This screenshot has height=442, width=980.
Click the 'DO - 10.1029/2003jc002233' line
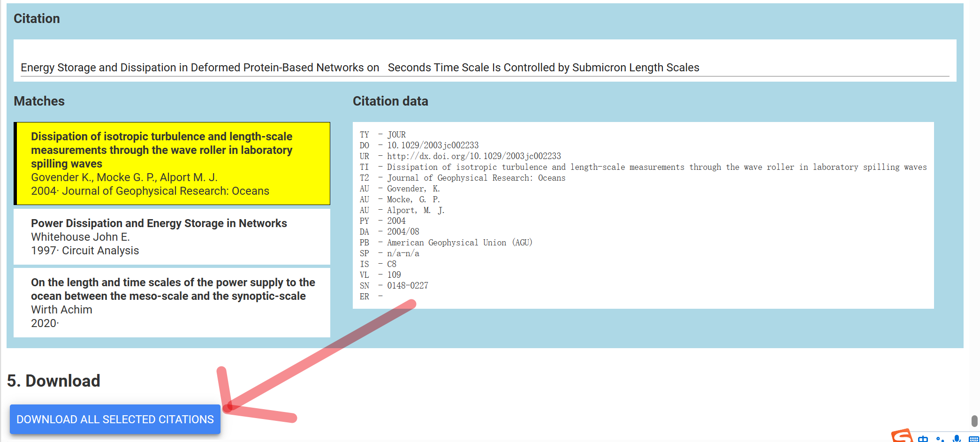tap(419, 145)
